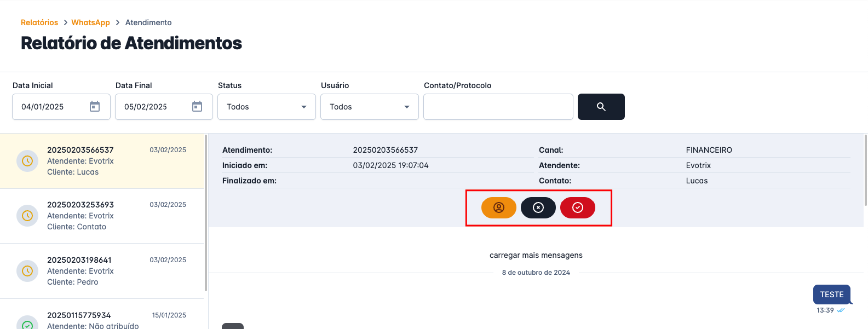Go to Relatórios breadcrumb
Viewport: 868px width, 329px height.
(39, 22)
